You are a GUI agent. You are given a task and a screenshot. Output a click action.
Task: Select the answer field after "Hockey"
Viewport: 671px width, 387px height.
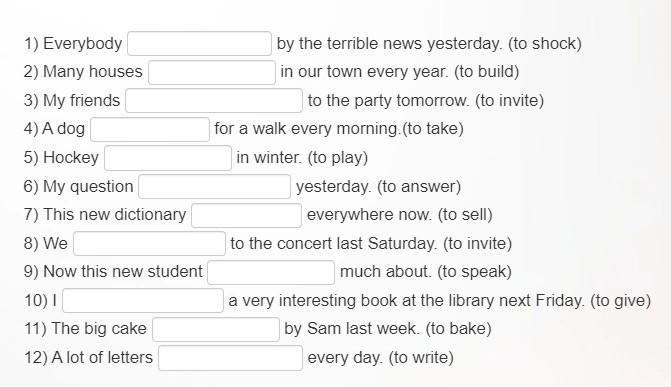pyautogui.click(x=168, y=158)
